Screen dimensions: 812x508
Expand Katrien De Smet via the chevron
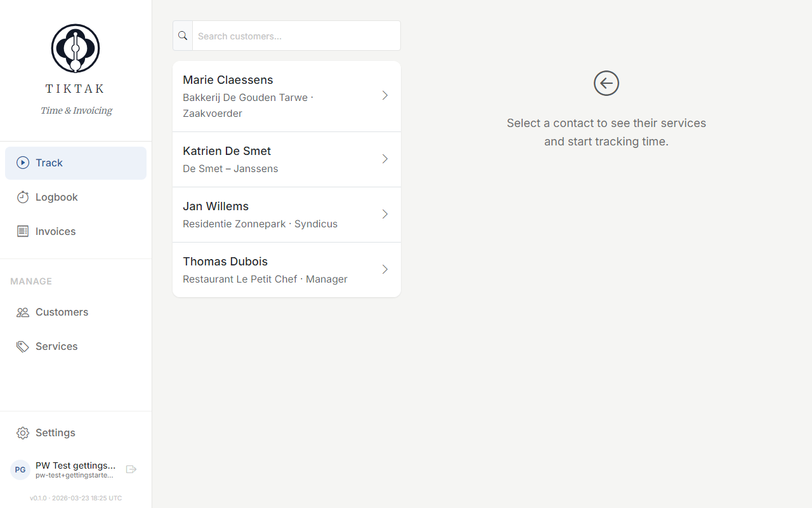(384, 159)
